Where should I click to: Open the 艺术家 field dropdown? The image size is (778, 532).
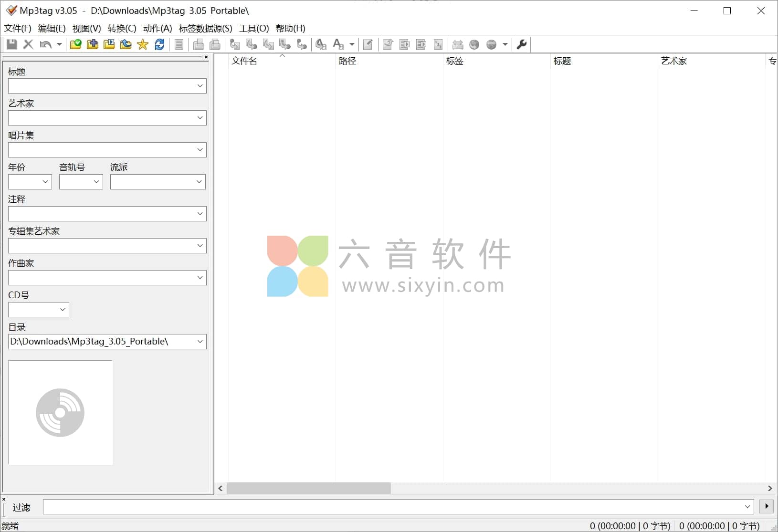(200, 118)
